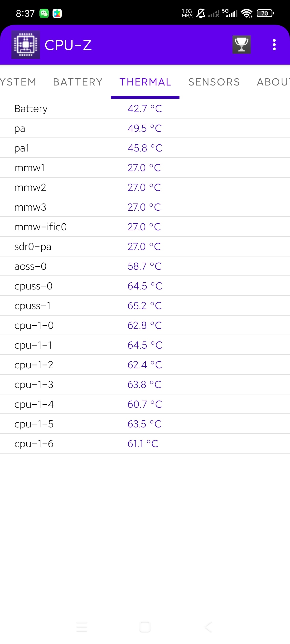Switch to the BATTERY tab
This screenshot has width=290, height=644.
pos(78,82)
